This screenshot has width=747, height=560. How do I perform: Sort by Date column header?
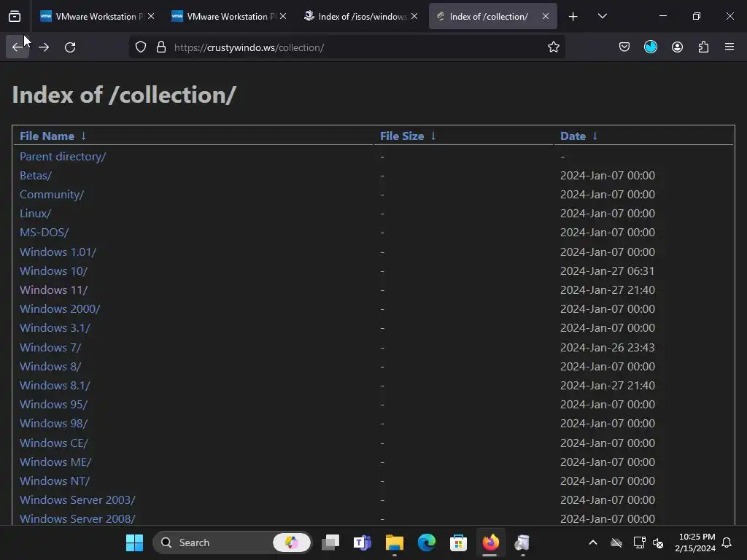tap(573, 136)
